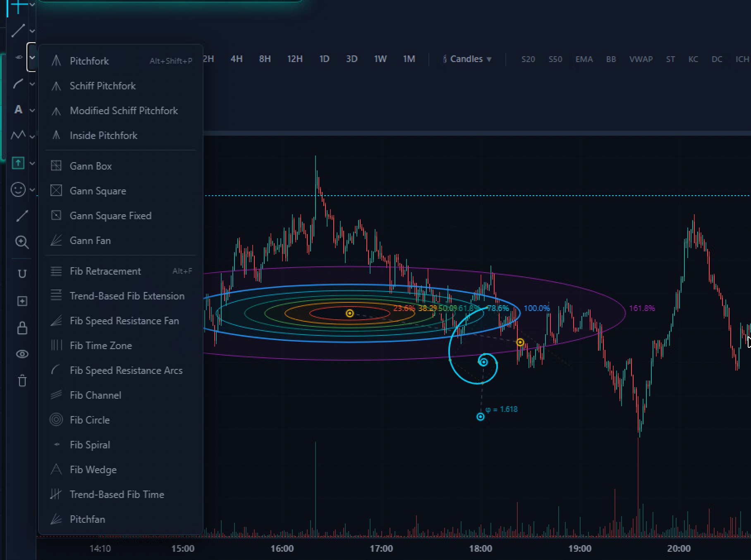The height and width of the screenshot is (560, 751).
Task: Expand the trend line tools dropdown arrow
Action: [32, 31]
